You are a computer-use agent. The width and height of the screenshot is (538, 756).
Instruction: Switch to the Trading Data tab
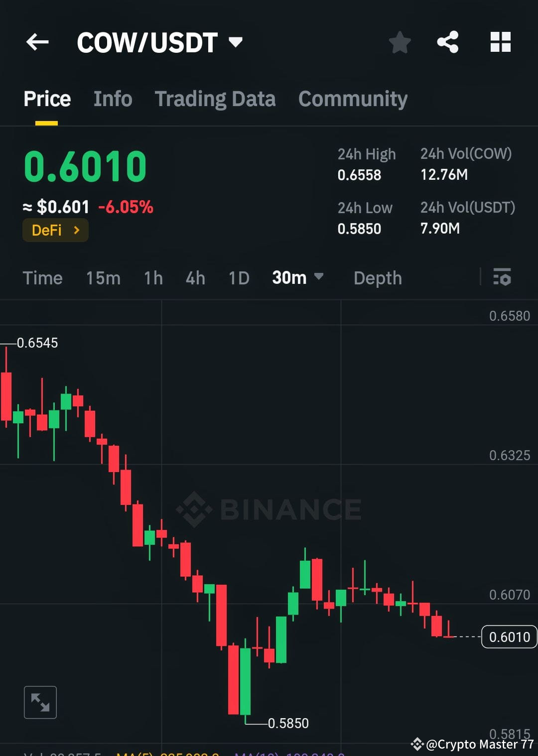[215, 99]
